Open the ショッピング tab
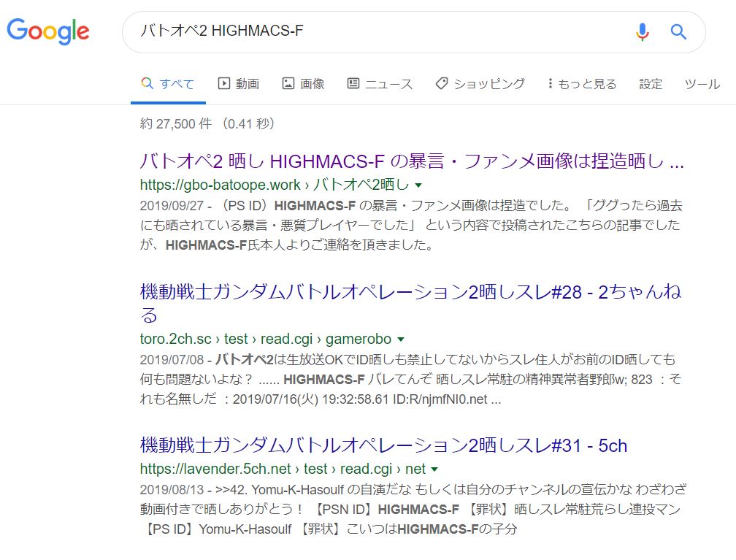 click(x=480, y=84)
